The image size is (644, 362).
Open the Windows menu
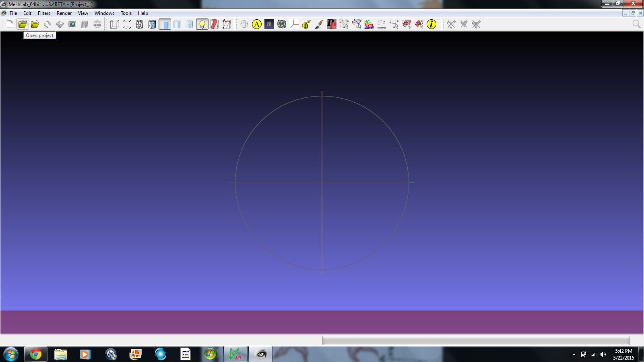pos(105,13)
